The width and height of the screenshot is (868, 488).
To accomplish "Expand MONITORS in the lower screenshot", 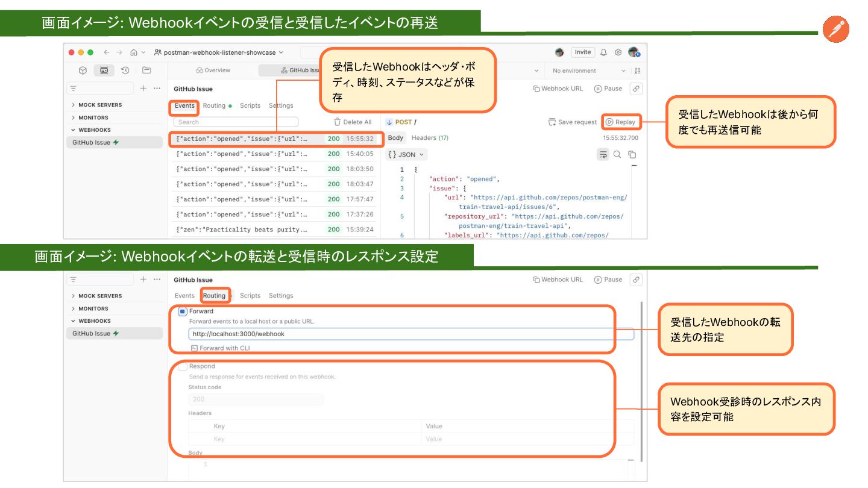I will [90, 308].
